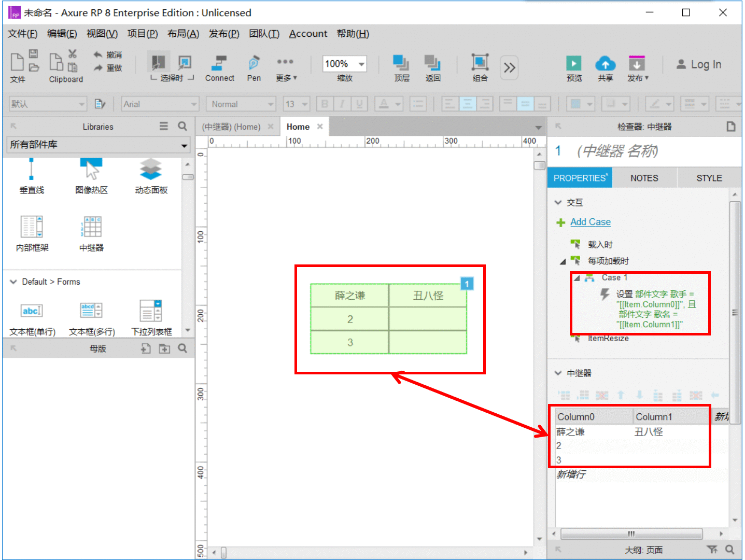Open the 所有部件库 library dropdown
The width and height of the screenshot is (745, 560).
coord(99,145)
